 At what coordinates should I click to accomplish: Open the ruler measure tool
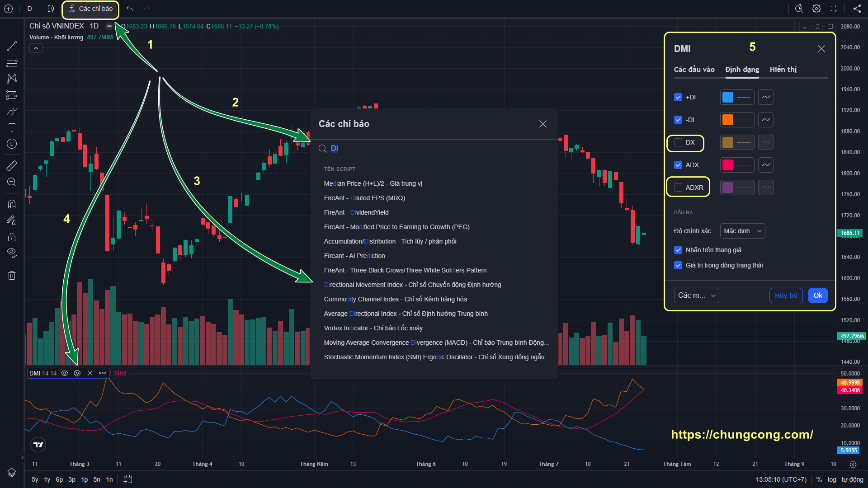[12, 166]
